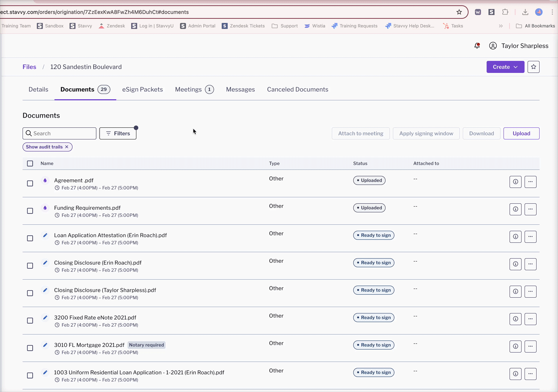Click the Upload button
The height and width of the screenshot is (392, 558).
pyautogui.click(x=522, y=133)
